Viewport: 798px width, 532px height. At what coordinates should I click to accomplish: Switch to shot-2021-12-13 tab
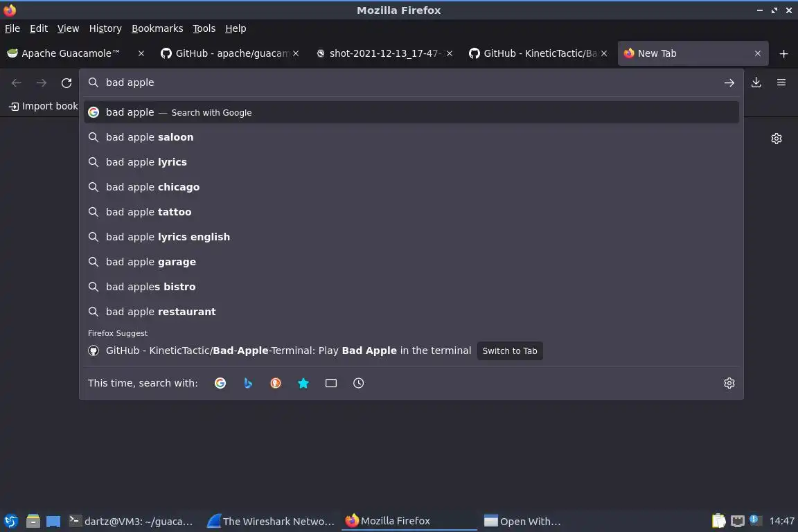[379, 53]
